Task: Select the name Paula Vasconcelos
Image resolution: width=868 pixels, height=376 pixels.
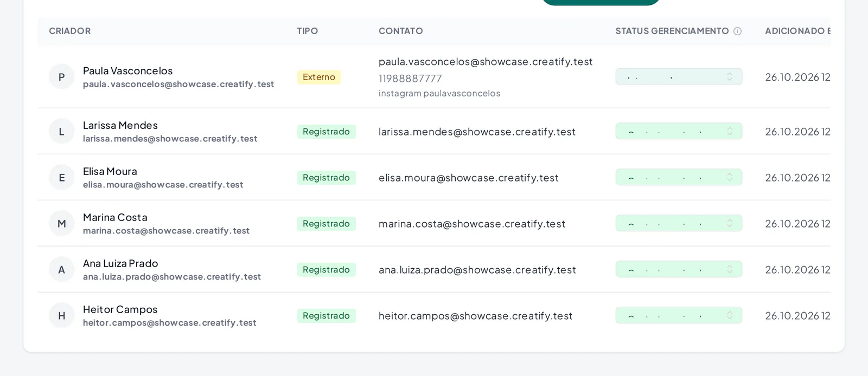Action: pos(128,71)
